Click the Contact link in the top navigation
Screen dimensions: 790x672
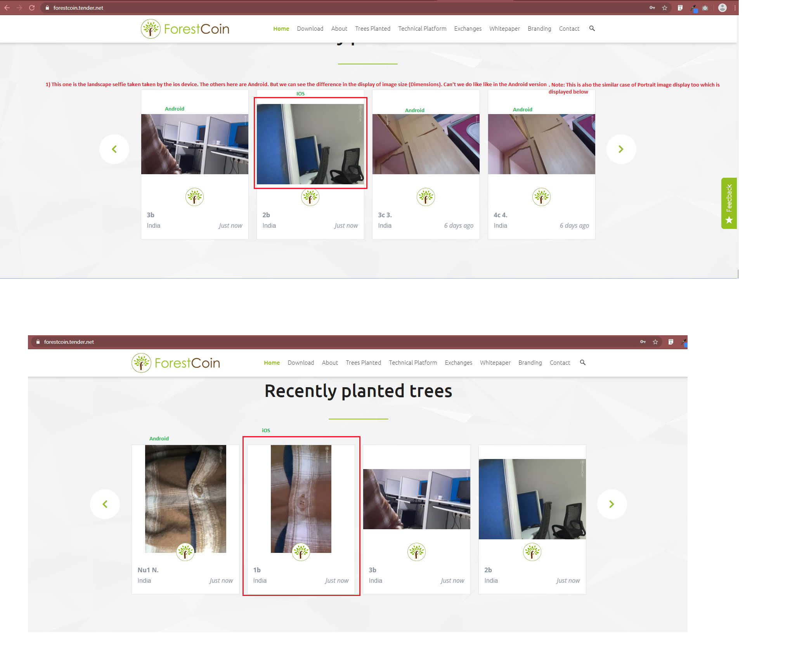pyautogui.click(x=569, y=29)
